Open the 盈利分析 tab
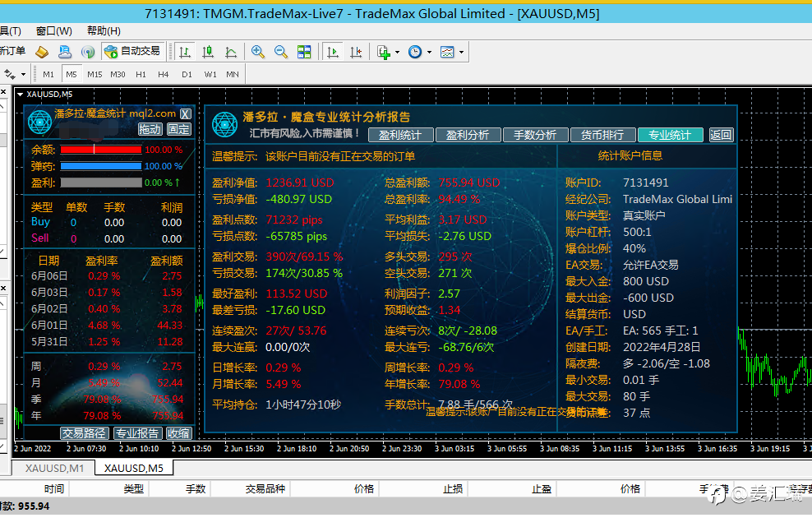 [x=468, y=136]
